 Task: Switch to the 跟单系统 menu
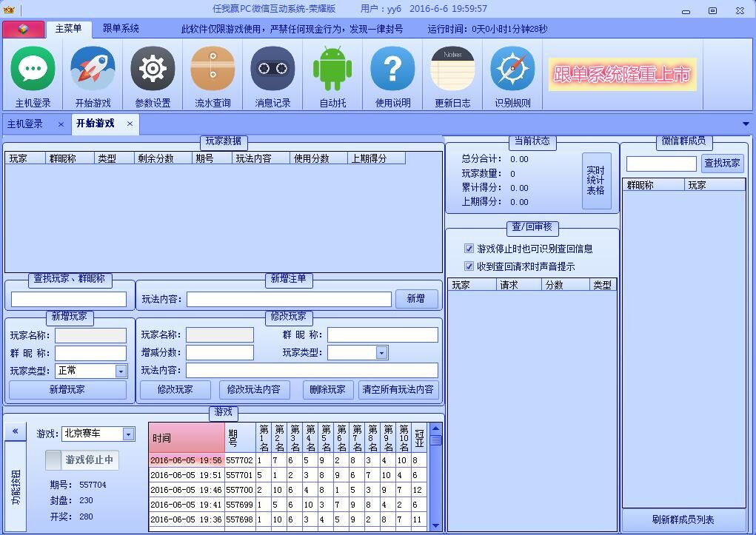click(119, 29)
